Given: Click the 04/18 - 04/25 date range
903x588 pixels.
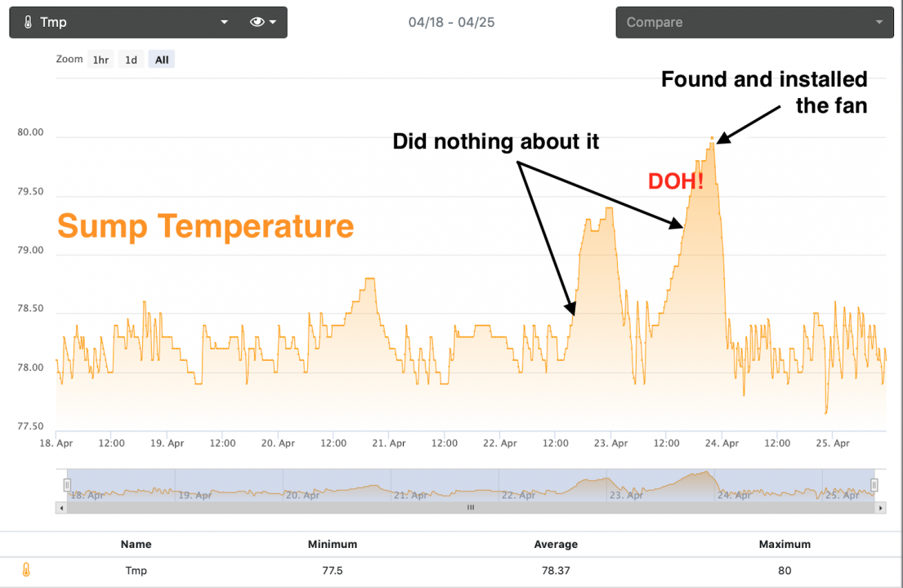Looking at the screenshot, I should click(x=451, y=22).
